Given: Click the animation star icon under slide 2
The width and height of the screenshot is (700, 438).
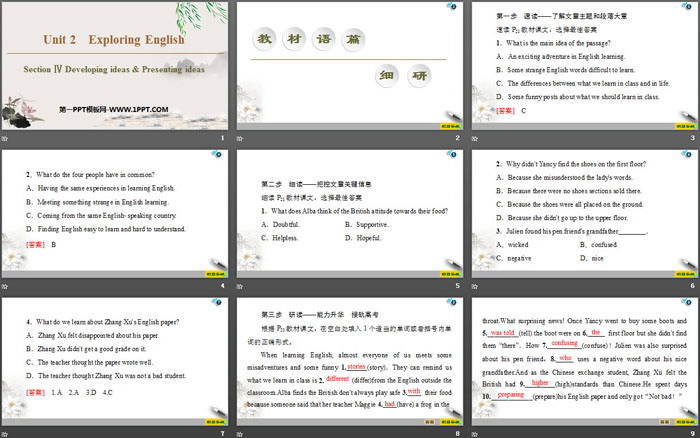Looking at the screenshot, I should pos(240,138).
